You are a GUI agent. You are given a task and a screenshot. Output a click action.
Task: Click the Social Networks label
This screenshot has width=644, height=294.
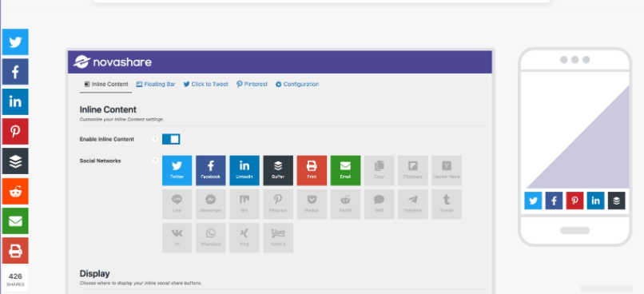click(x=100, y=161)
